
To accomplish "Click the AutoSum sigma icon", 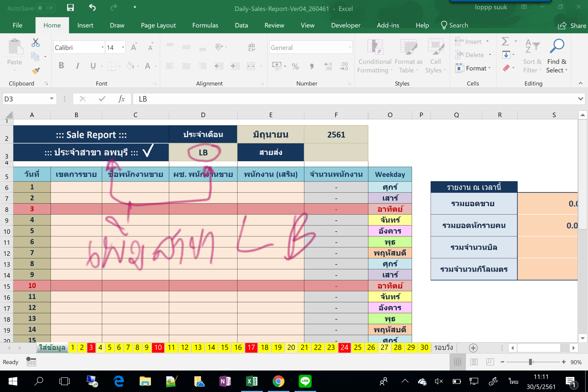I will coord(505,42).
